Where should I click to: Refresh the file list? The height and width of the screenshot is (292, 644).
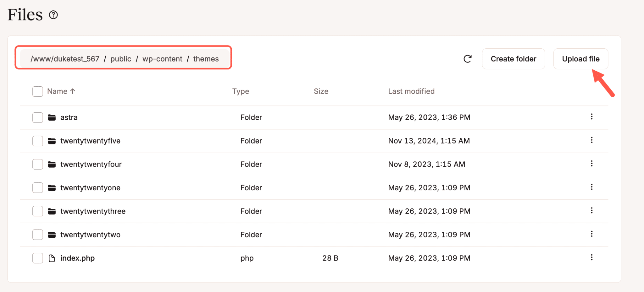pos(468,59)
